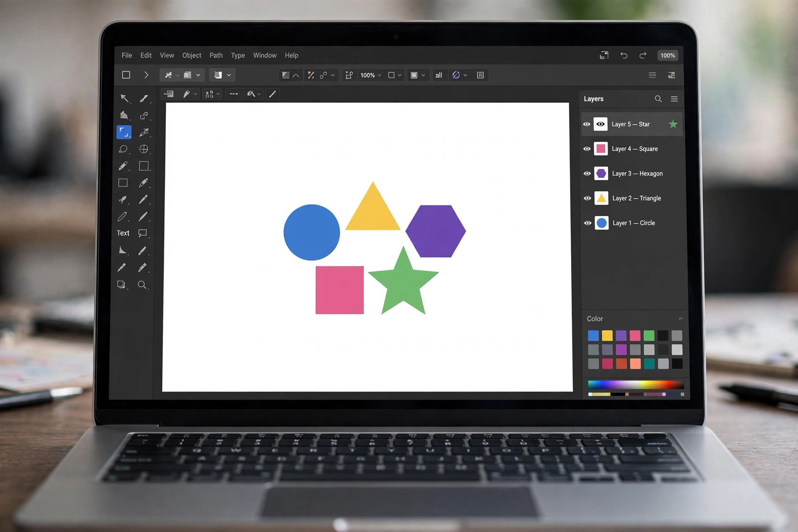Hide Layer 1 — Circle with eye icon
Screen dimensions: 798x532
click(x=588, y=223)
